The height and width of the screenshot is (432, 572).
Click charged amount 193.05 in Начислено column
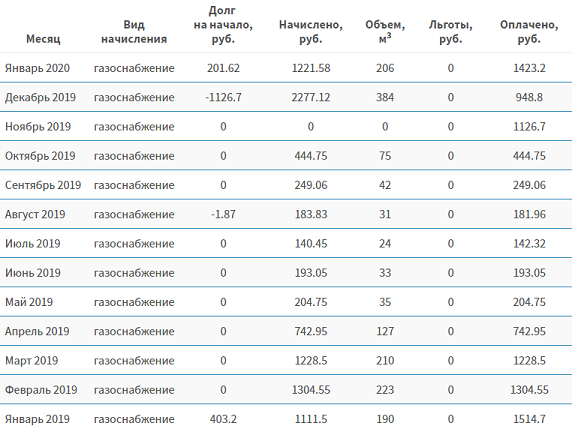[311, 273]
